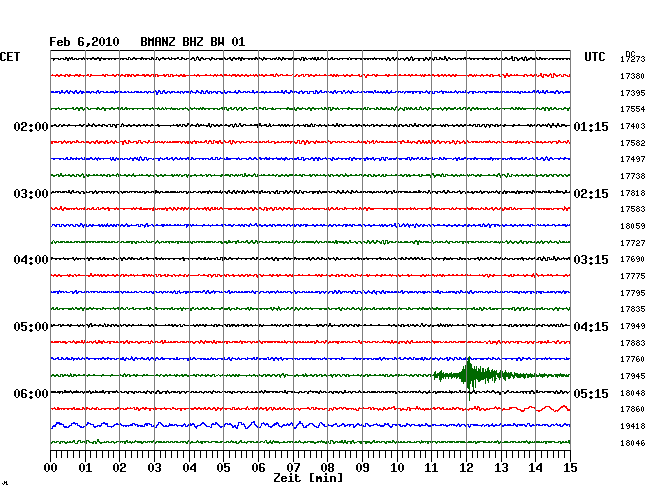Click minute label '00' on the time axis

51,468
